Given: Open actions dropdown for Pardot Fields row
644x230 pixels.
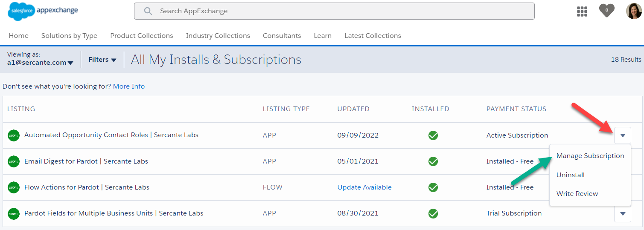Looking at the screenshot, I should click(x=623, y=213).
